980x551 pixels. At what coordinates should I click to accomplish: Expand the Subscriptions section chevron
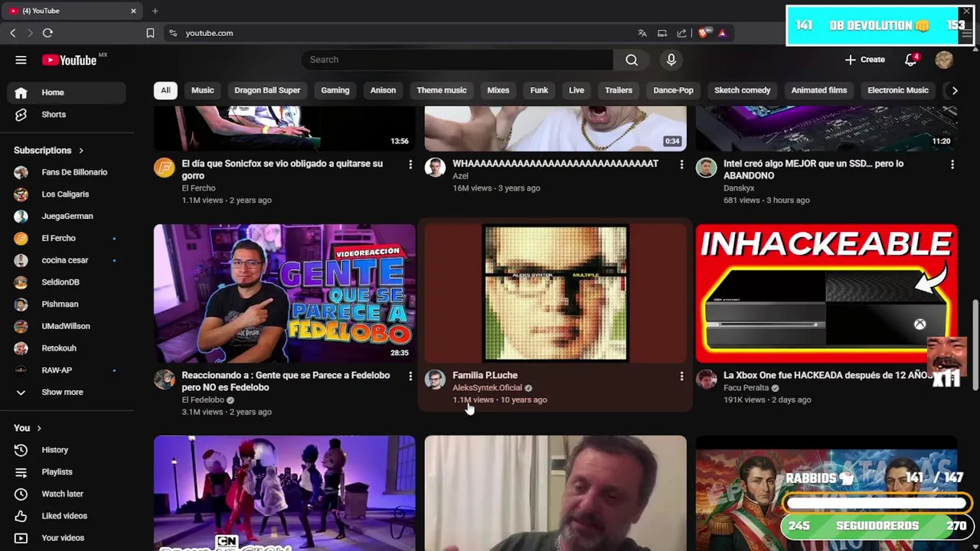[81, 151]
